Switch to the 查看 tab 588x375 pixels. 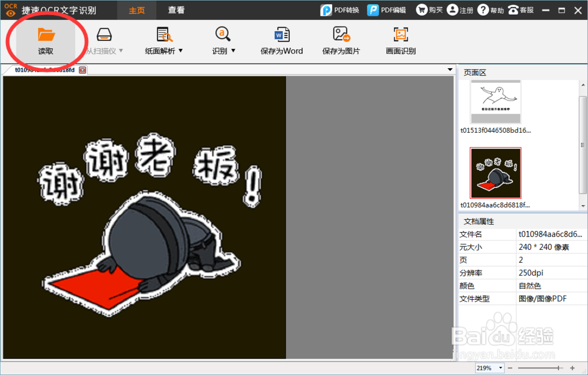(x=176, y=10)
